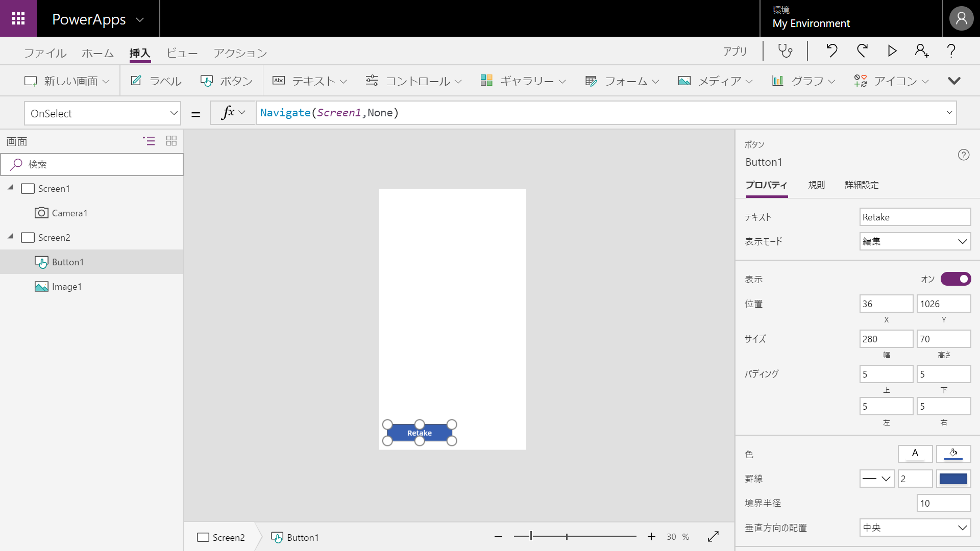Click the fill color bucket icon
The width and height of the screenshot is (980, 551).
click(953, 454)
